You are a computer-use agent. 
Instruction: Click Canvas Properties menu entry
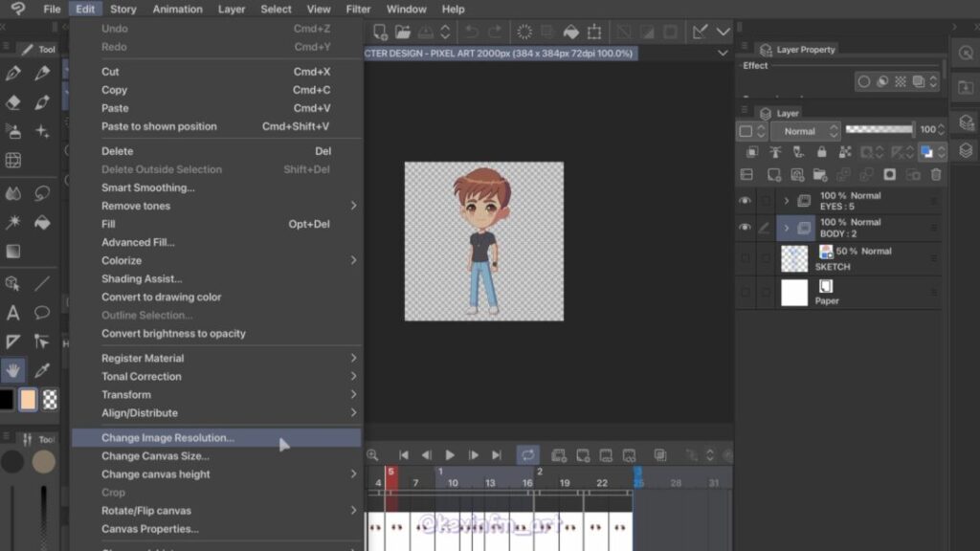click(x=150, y=529)
